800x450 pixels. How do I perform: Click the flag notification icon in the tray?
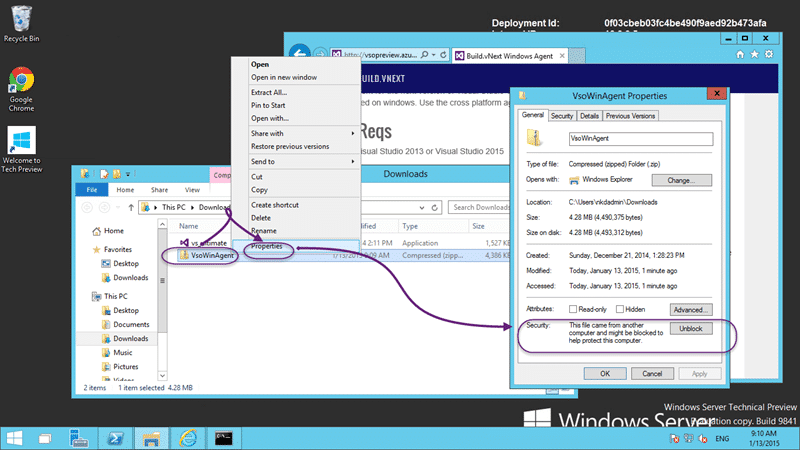[674, 438]
